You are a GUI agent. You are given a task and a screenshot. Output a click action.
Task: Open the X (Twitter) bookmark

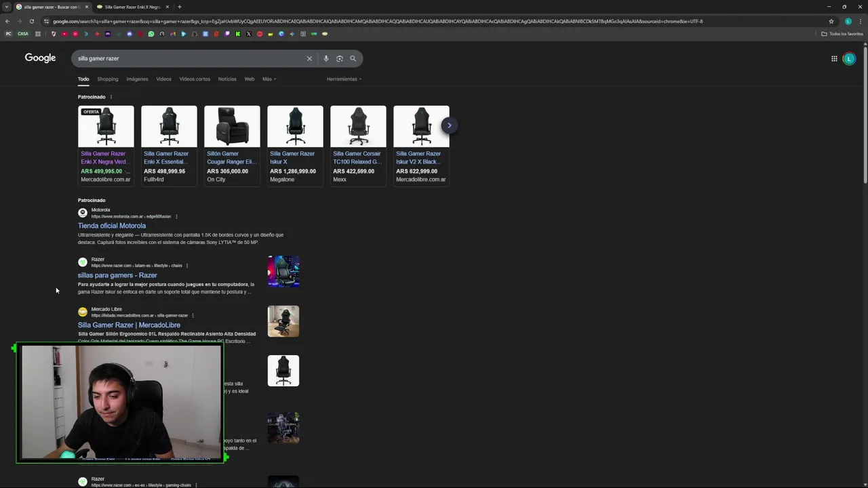click(x=249, y=34)
